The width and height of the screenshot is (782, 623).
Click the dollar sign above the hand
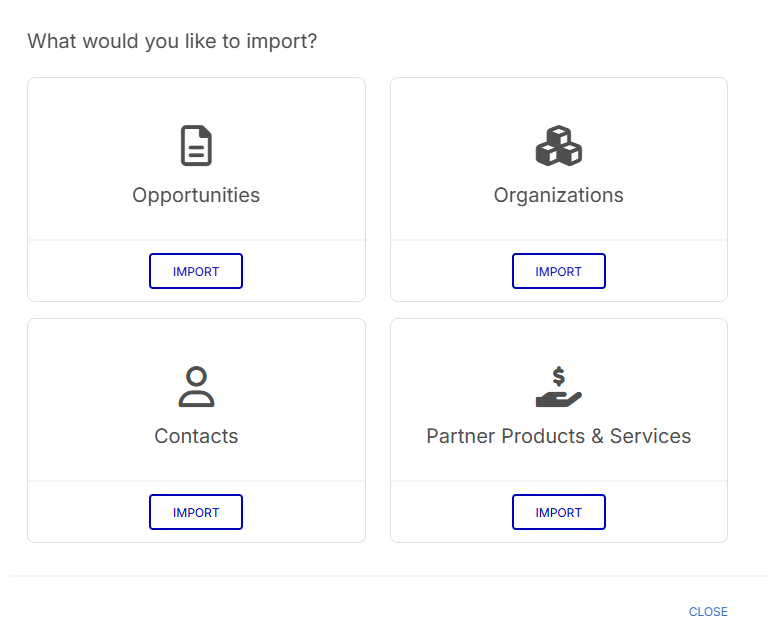558,376
